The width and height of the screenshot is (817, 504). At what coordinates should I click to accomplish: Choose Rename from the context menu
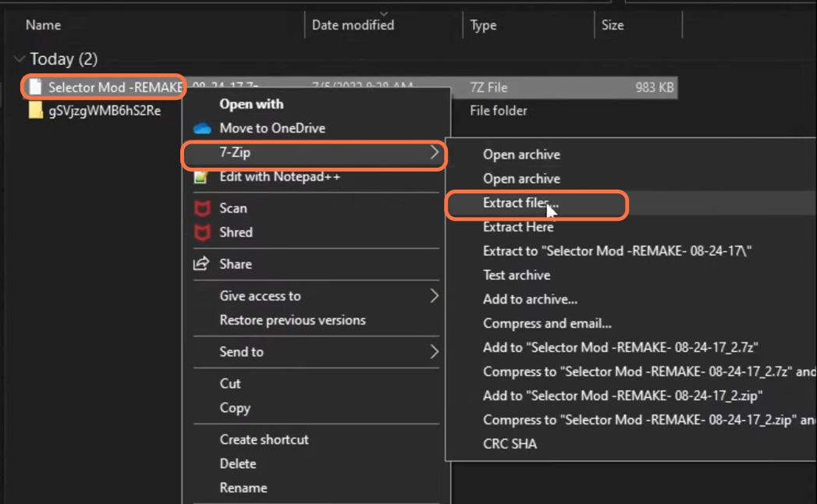[243, 488]
